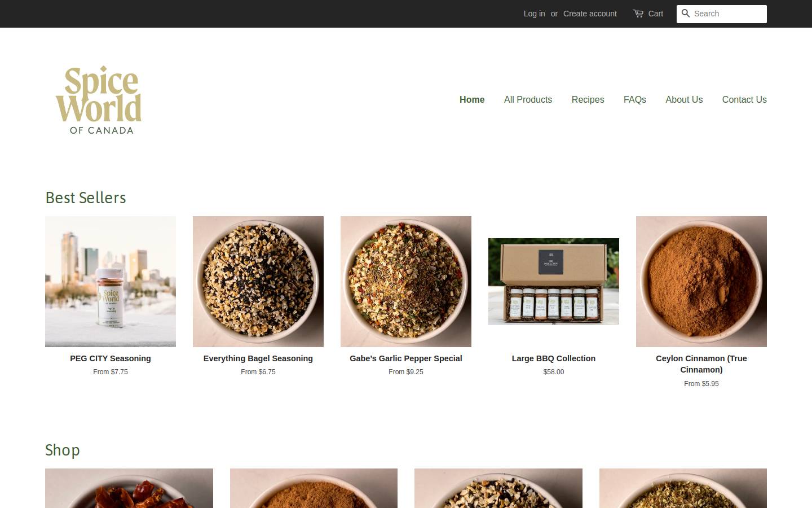Open Gabe's Garlic Pepper Special product image

pos(406,282)
